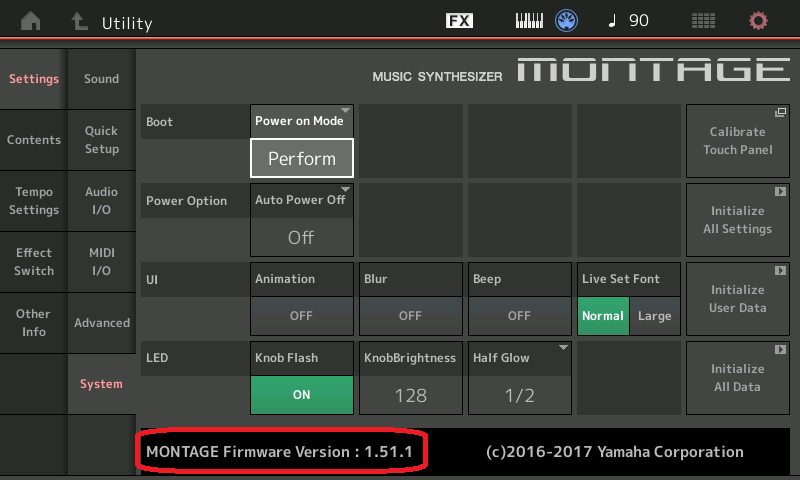800x480 pixels.
Task: Select the blue clock sync knob icon
Action: [567, 21]
